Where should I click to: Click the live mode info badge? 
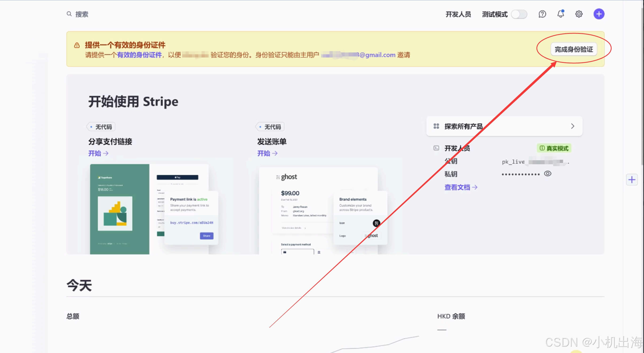554,148
